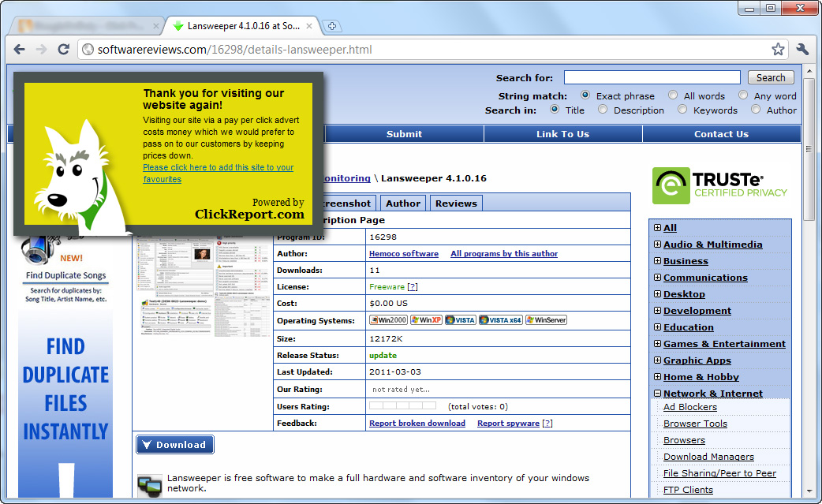Open the Hemoco software author link

[x=404, y=253]
